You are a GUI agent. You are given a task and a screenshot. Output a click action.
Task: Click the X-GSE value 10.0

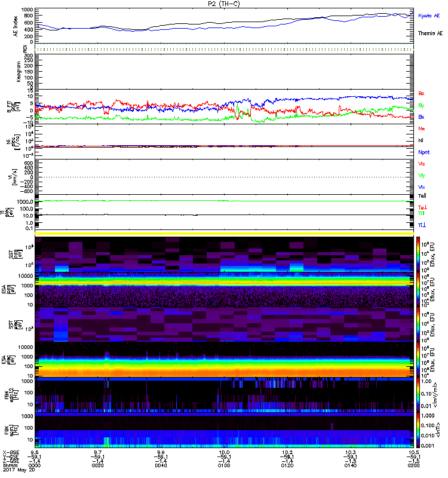[x=224, y=452]
